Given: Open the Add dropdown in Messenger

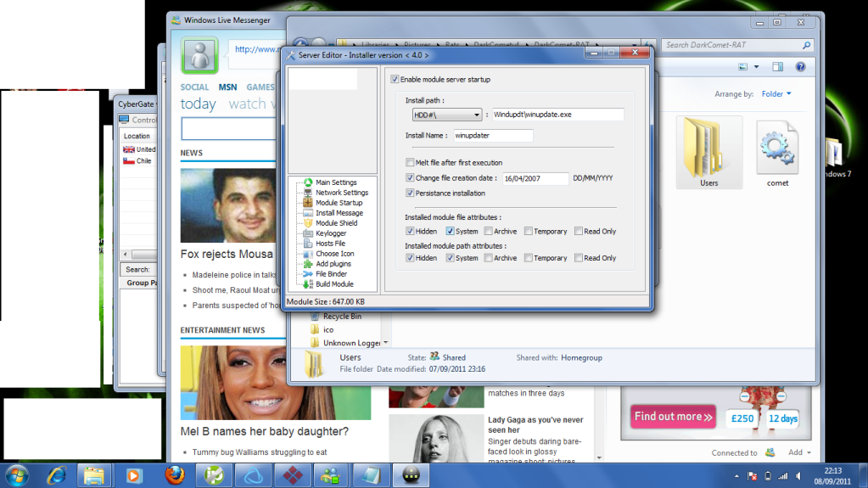Looking at the screenshot, I should (x=799, y=452).
